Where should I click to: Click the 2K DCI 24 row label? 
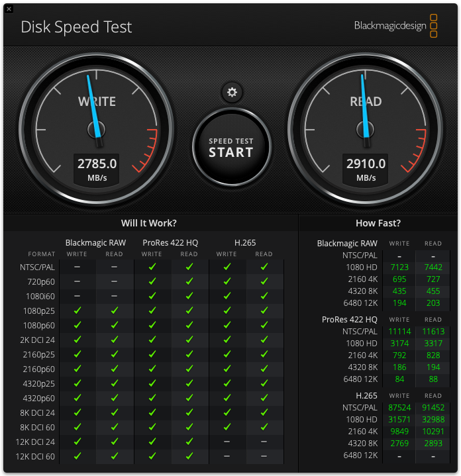37,340
